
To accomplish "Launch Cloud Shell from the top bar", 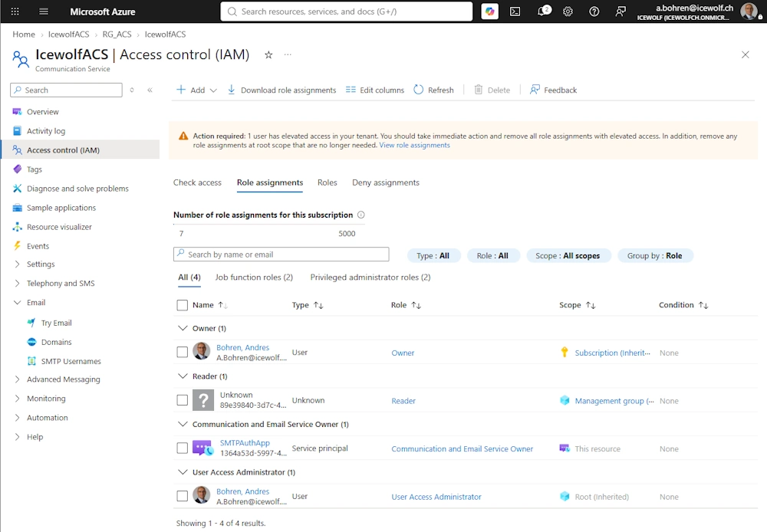I will (515, 11).
